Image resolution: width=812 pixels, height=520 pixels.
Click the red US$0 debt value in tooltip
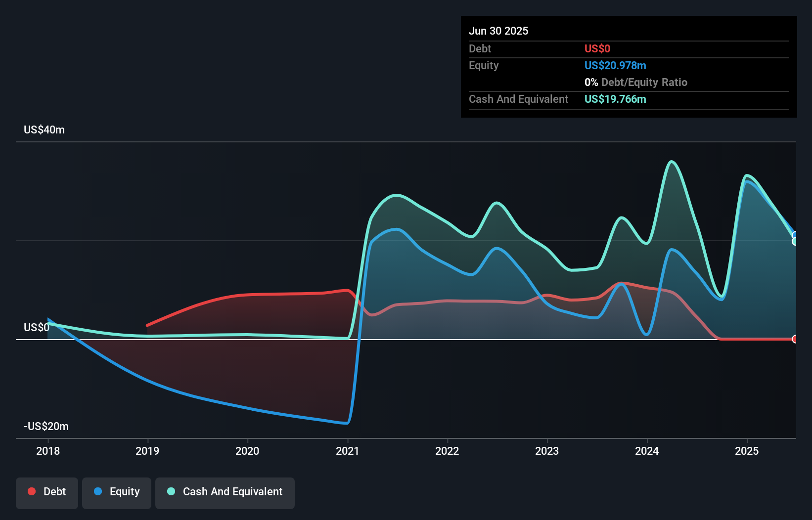[x=597, y=48]
